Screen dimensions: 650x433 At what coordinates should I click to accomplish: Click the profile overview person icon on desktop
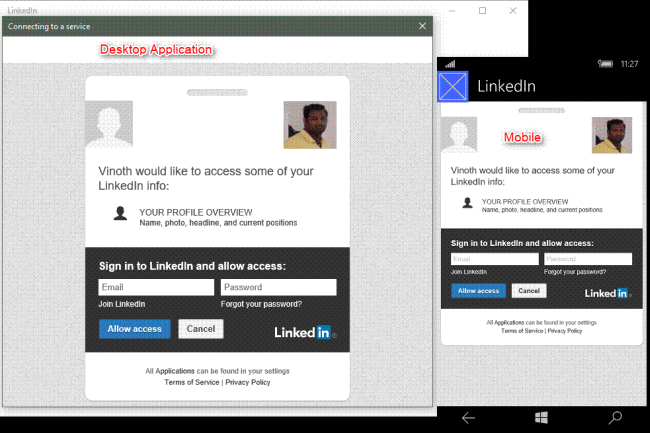pyautogui.click(x=120, y=213)
